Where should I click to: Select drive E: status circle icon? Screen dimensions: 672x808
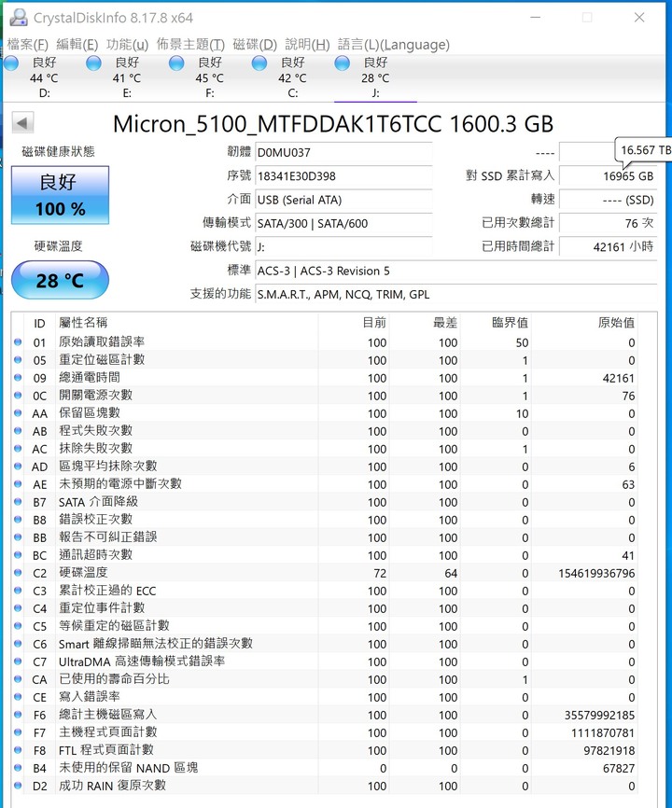point(93,63)
